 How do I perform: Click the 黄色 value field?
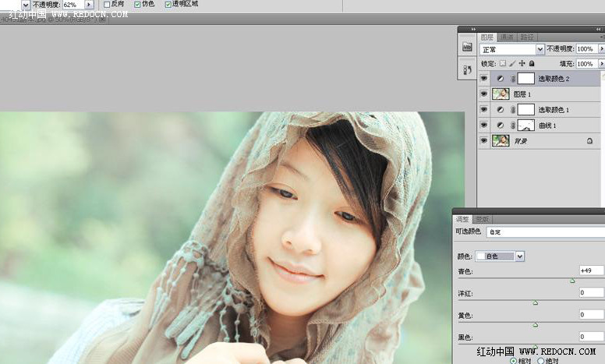(591, 315)
